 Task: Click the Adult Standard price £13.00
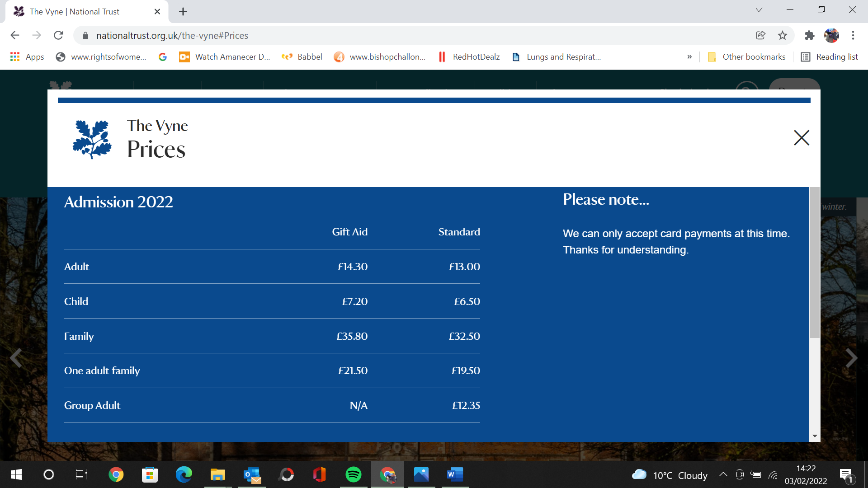pyautogui.click(x=464, y=267)
